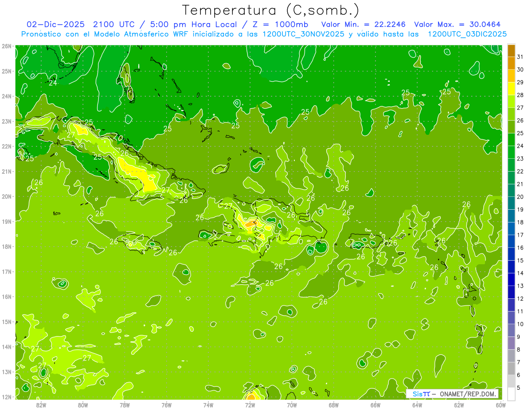Click the legend swatch between 25 and 26
Image resolution: width=532 pixels, height=411 pixels.
click(x=511, y=126)
